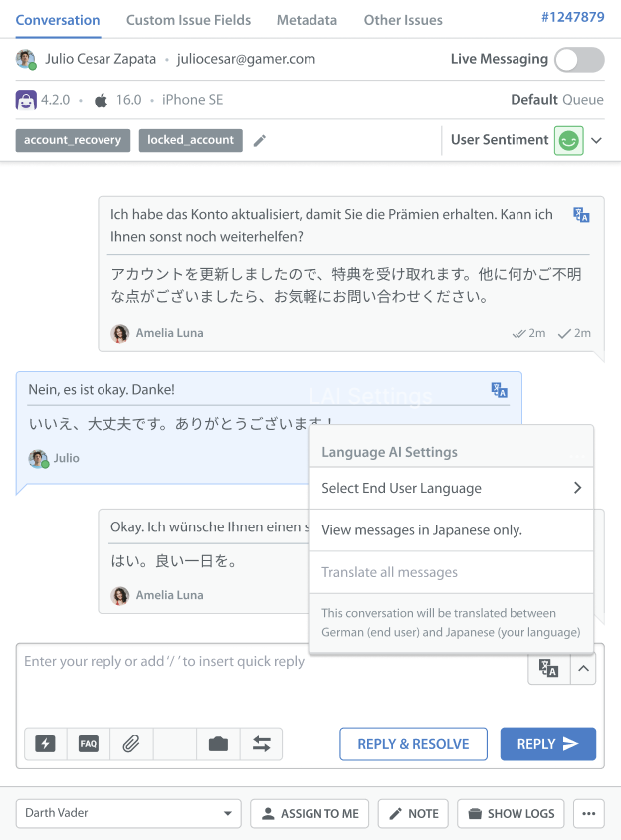Click the Assign To Me button
621x840 pixels.
[310, 813]
